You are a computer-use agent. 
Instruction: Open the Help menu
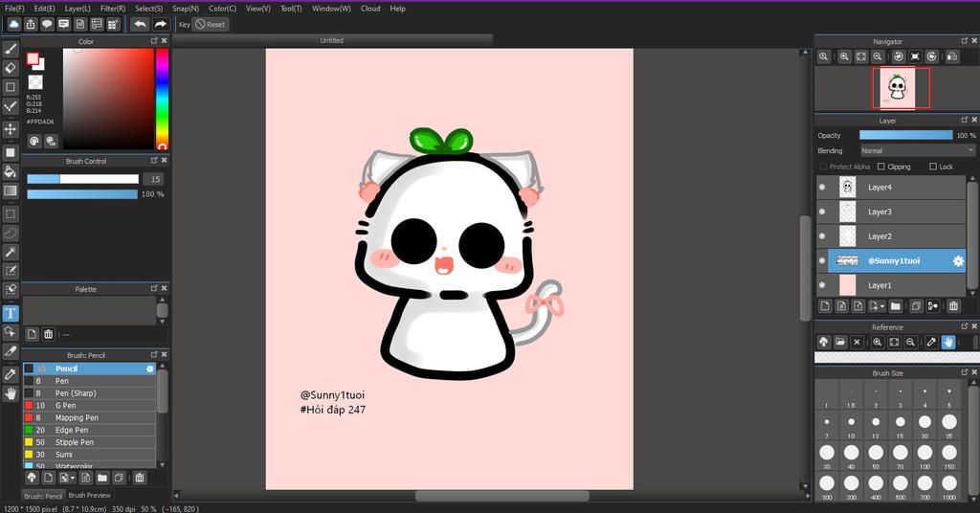click(x=397, y=8)
